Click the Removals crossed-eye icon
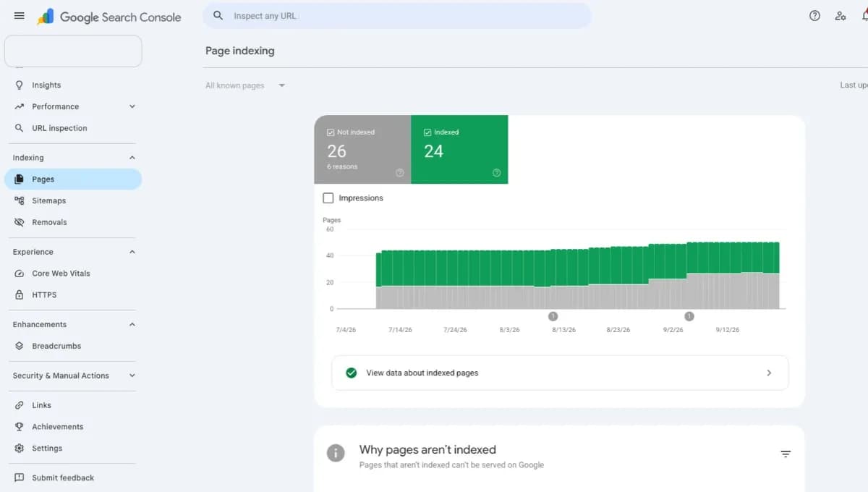Image resolution: width=868 pixels, height=492 pixels. [x=20, y=222]
